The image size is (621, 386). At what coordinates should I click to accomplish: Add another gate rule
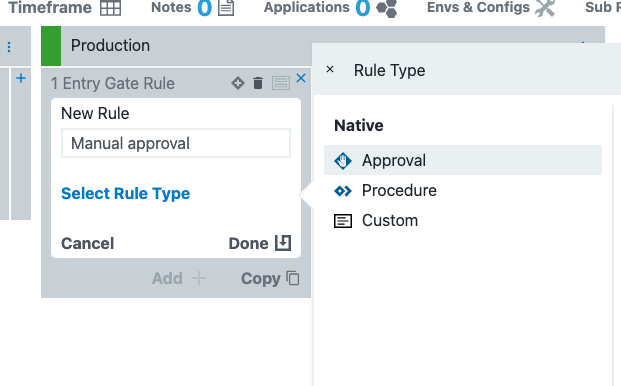pyautogui.click(x=179, y=278)
